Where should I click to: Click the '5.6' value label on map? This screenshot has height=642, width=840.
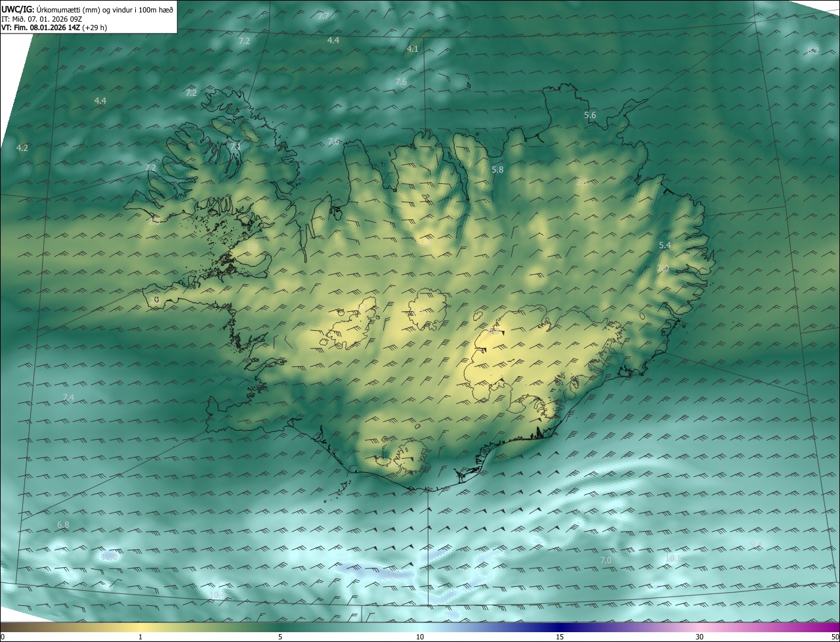coord(590,116)
